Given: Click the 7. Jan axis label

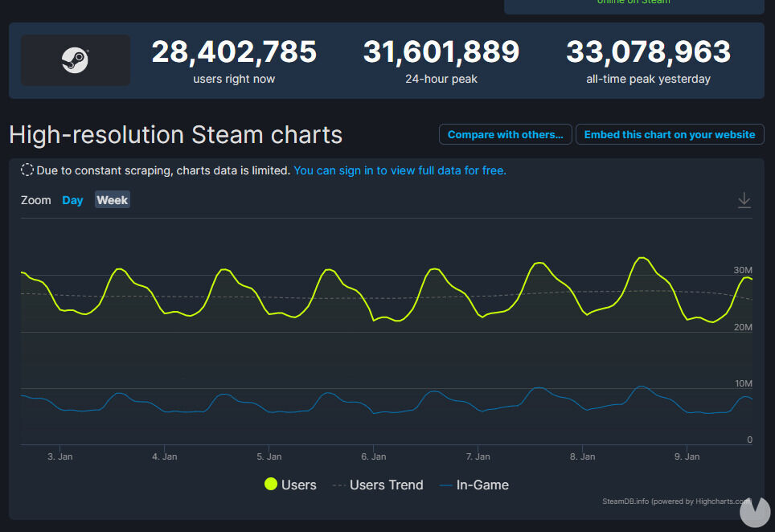Looking at the screenshot, I should coord(478,456).
